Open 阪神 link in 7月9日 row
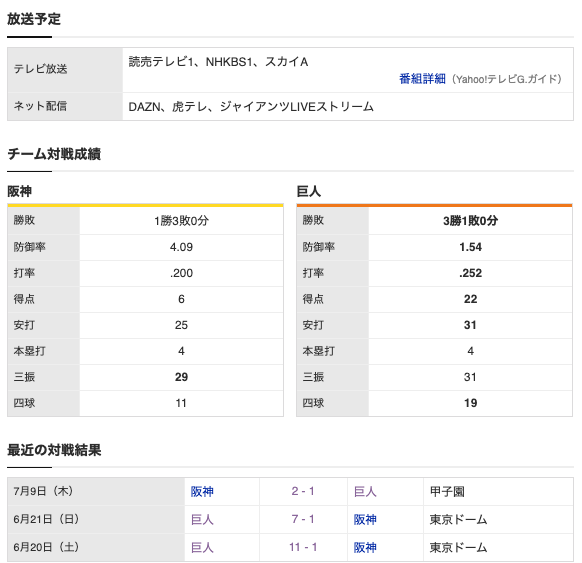The width and height of the screenshot is (582, 563). [202, 491]
